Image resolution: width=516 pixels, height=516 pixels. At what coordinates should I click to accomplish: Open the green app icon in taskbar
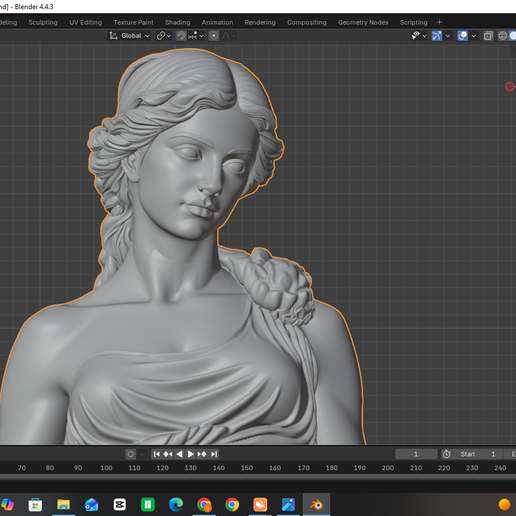[148, 505]
